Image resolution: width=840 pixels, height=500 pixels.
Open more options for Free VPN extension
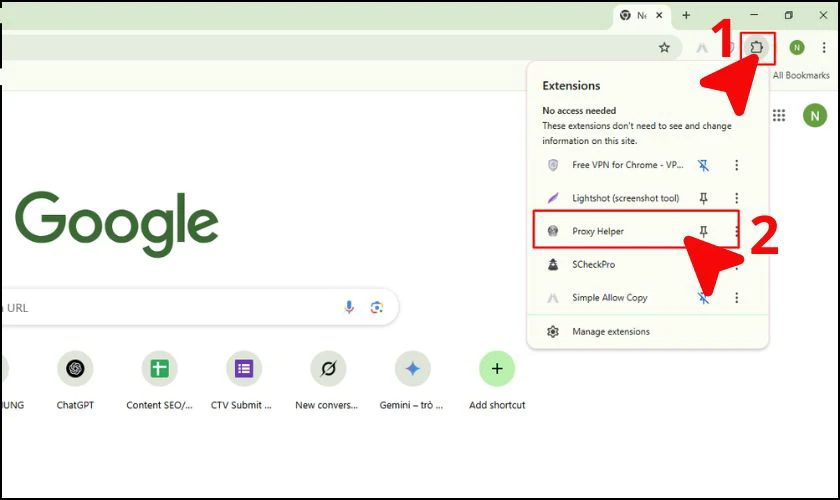click(737, 165)
